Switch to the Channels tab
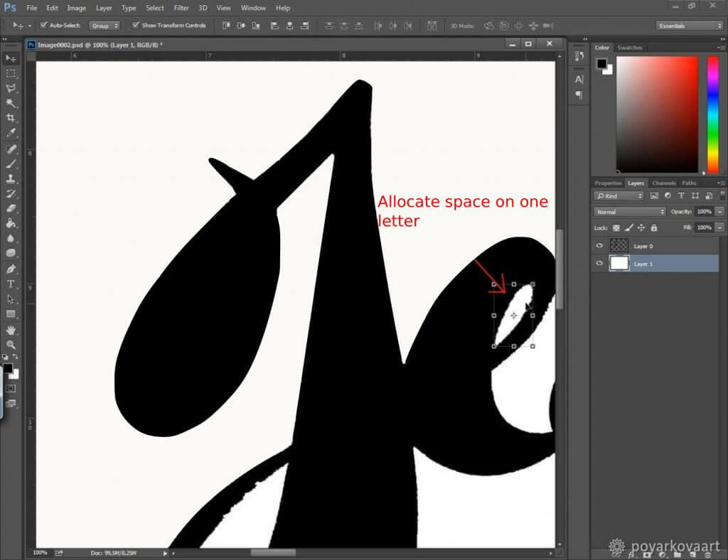 pos(663,183)
